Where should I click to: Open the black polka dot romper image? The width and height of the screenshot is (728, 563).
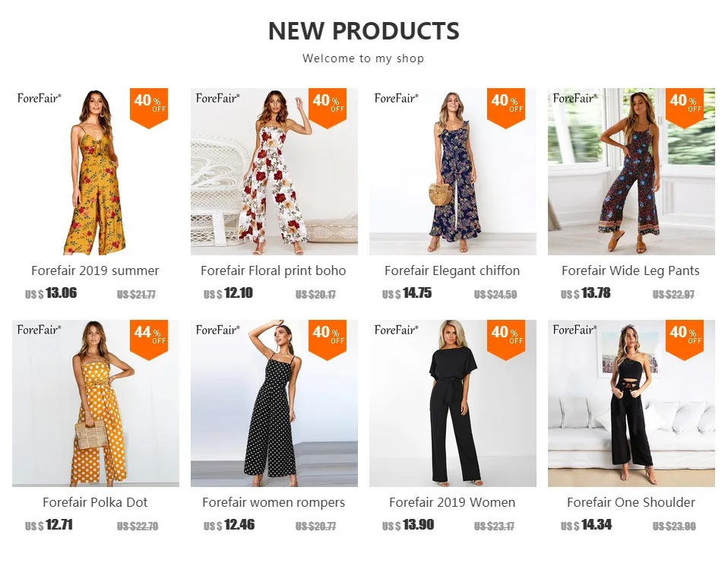(274, 403)
